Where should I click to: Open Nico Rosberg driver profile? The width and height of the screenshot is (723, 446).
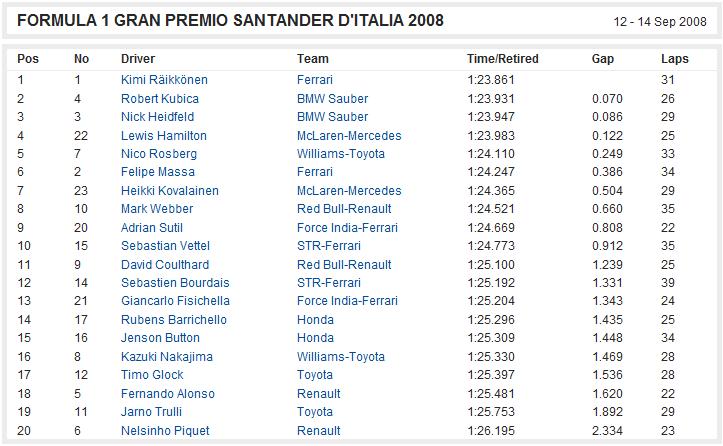[159, 154]
